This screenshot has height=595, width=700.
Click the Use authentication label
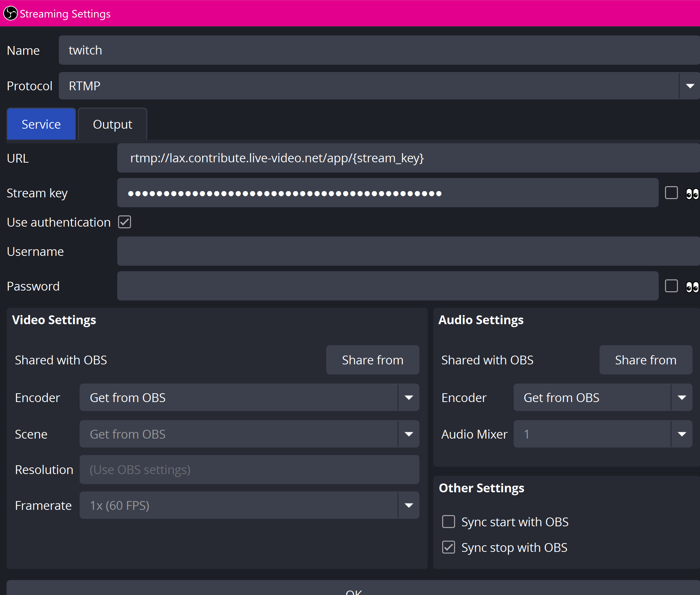(59, 222)
